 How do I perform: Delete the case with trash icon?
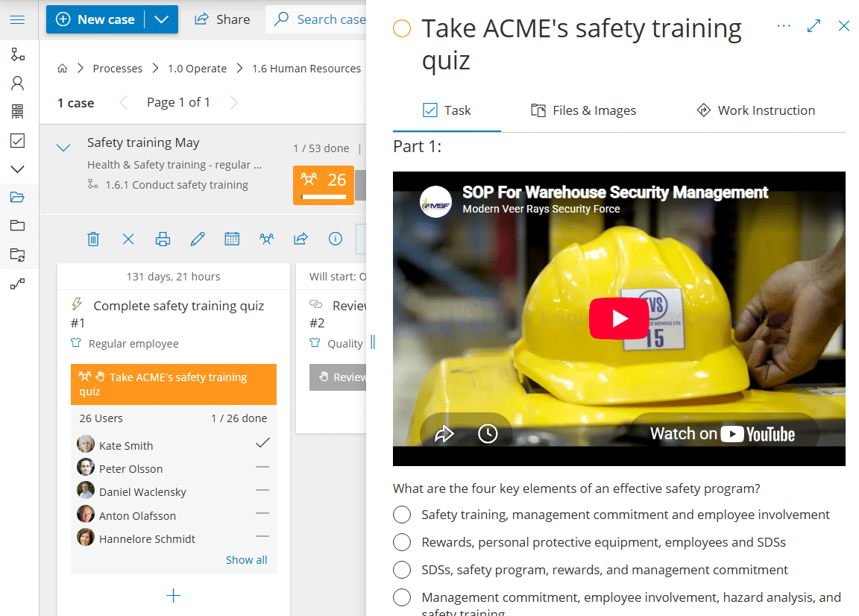[x=93, y=239]
